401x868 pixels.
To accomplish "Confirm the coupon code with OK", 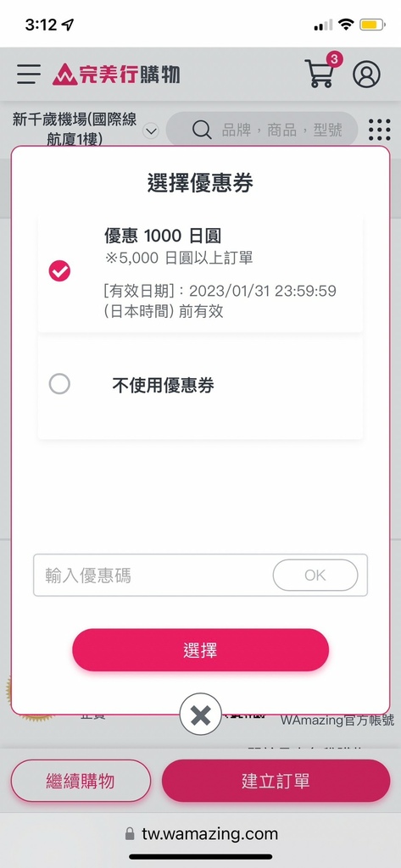I will click(315, 576).
